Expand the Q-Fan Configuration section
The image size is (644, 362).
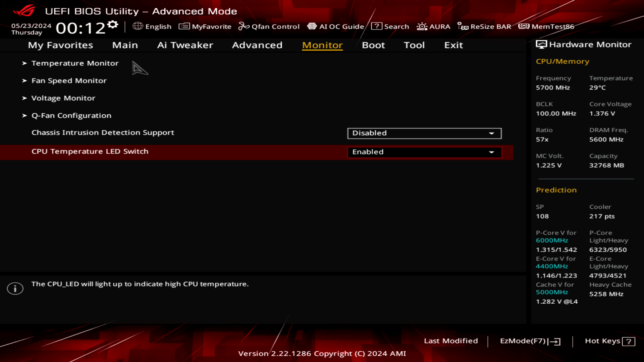(x=71, y=115)
